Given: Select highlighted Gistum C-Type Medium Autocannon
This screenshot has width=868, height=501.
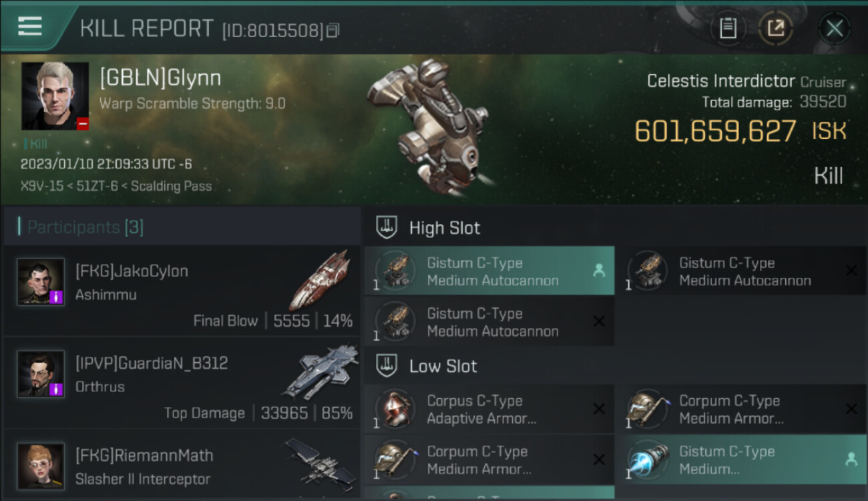Looking at the screenshot, I should [489, 271].
